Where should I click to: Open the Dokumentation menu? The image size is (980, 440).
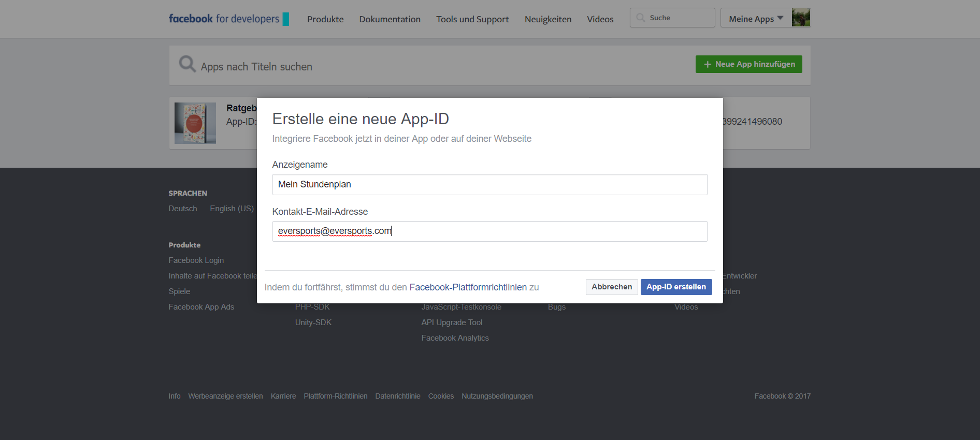coord(390,19)
